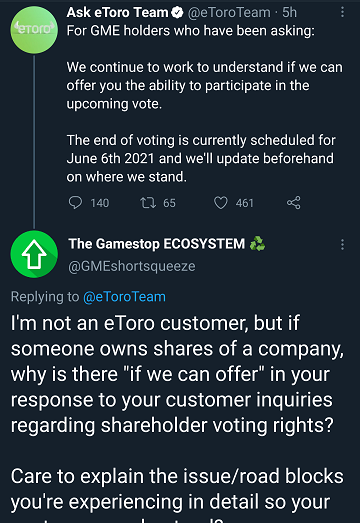This screenshot has width=360, height=523.
Task: Click the reply icon showing 140
Action: tap(75, 202)
